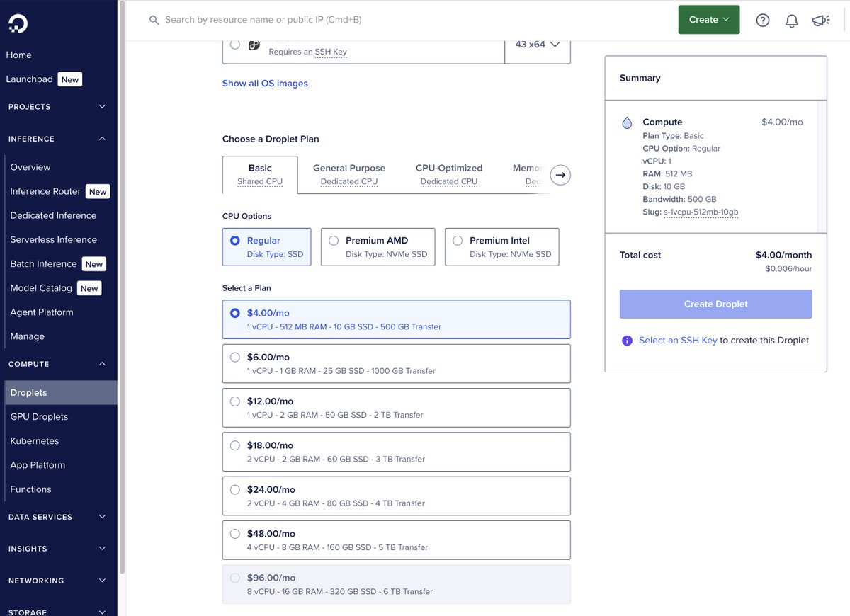This screenshot has width=850, height=616.
Task: Open Manage under Inference
Action: coord(28,336)
